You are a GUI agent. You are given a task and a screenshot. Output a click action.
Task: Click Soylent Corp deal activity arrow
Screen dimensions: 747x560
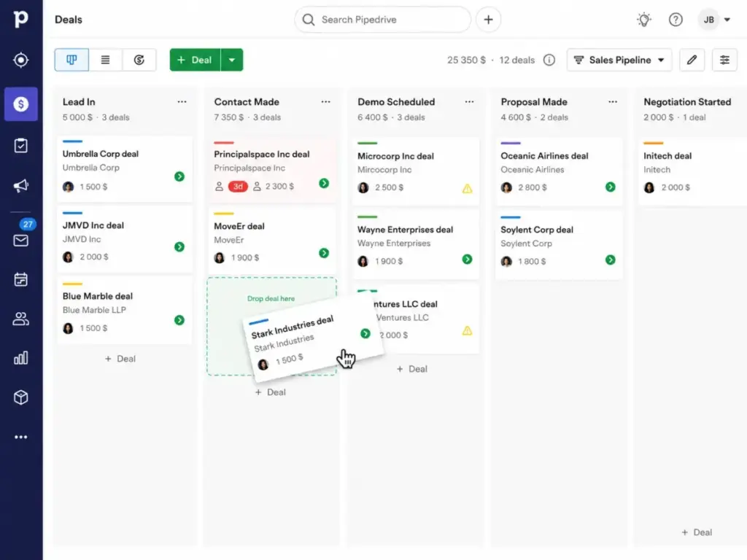pos(611,260)
